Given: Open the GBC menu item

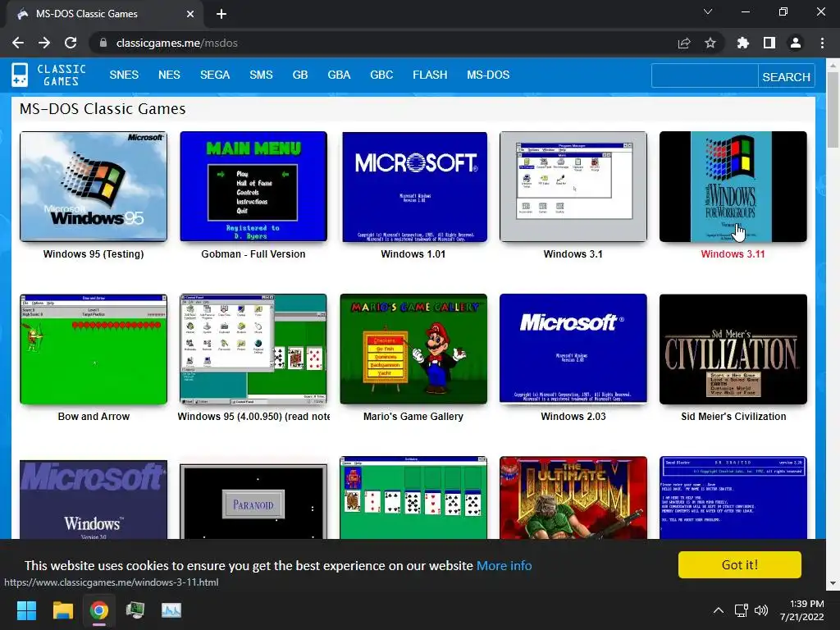Looking at the screenshot, I should 381,75.
